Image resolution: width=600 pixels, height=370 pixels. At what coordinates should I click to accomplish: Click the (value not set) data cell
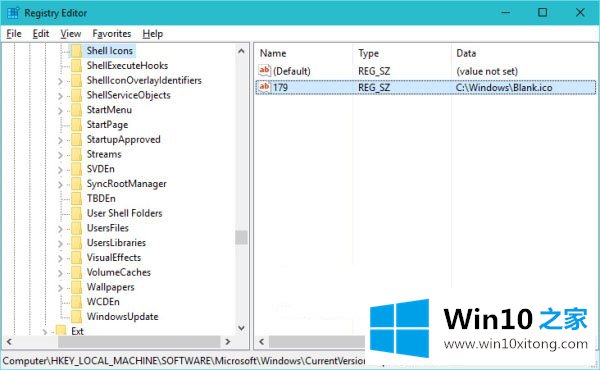[x=487, y=71]
